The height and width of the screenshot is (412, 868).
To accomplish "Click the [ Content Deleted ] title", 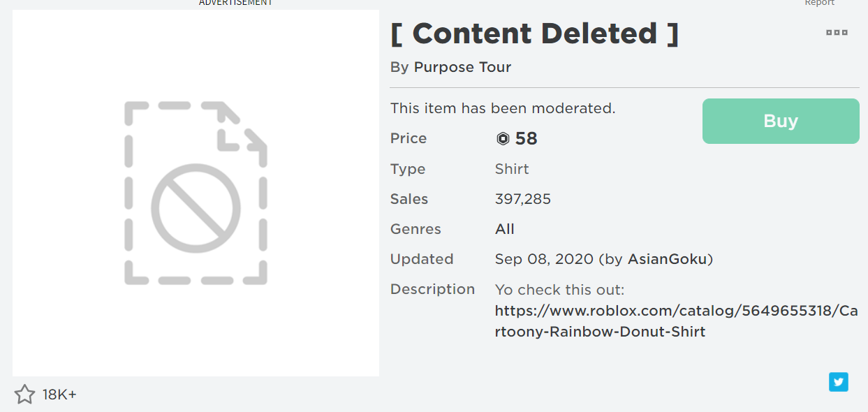I will click(535, 34).
